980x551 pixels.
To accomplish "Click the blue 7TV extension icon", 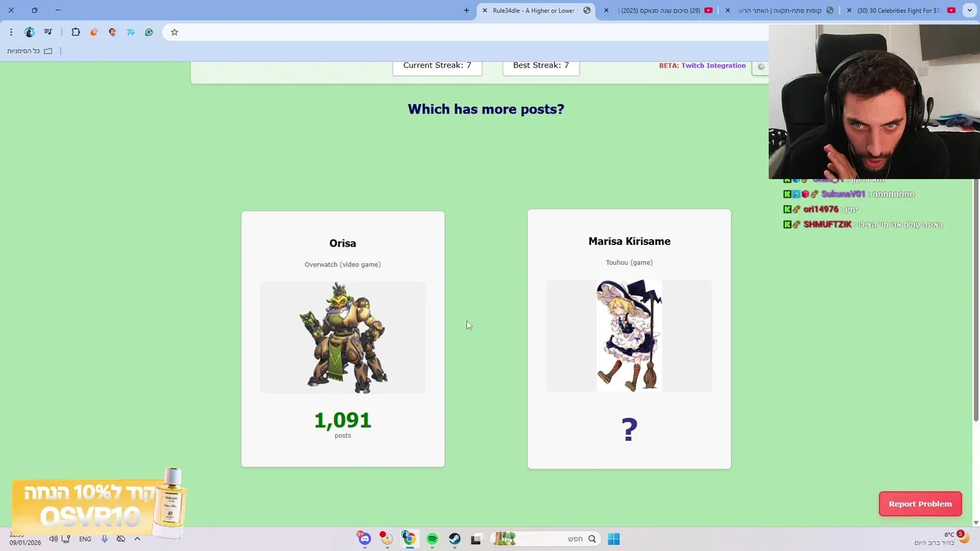I will 131,32.
